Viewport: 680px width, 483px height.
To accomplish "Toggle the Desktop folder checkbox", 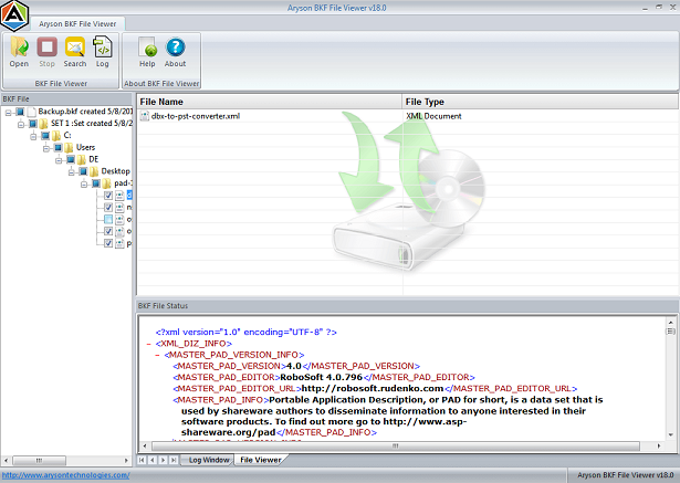I will pos(83,172).
